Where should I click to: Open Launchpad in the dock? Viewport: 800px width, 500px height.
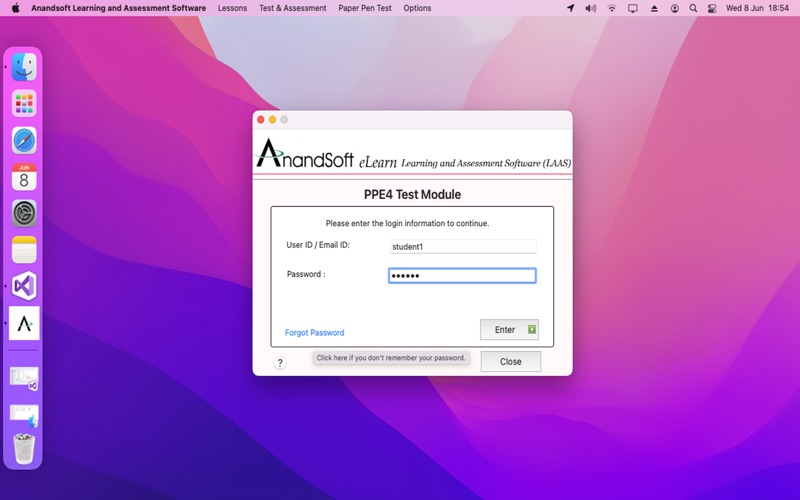click(24, 104)
